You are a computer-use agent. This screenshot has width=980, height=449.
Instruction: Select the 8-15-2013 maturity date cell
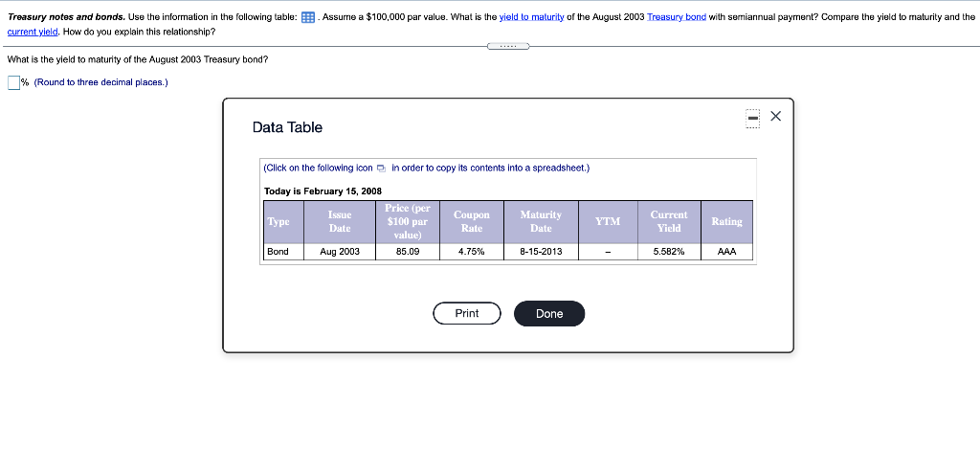pyautogui.click(x=541, y=252)
